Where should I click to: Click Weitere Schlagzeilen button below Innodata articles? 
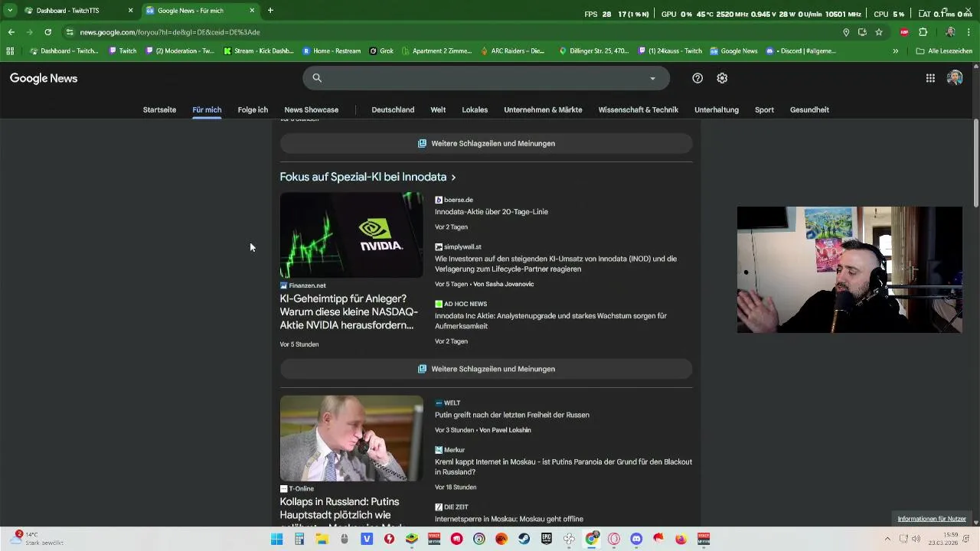point(486,369)
